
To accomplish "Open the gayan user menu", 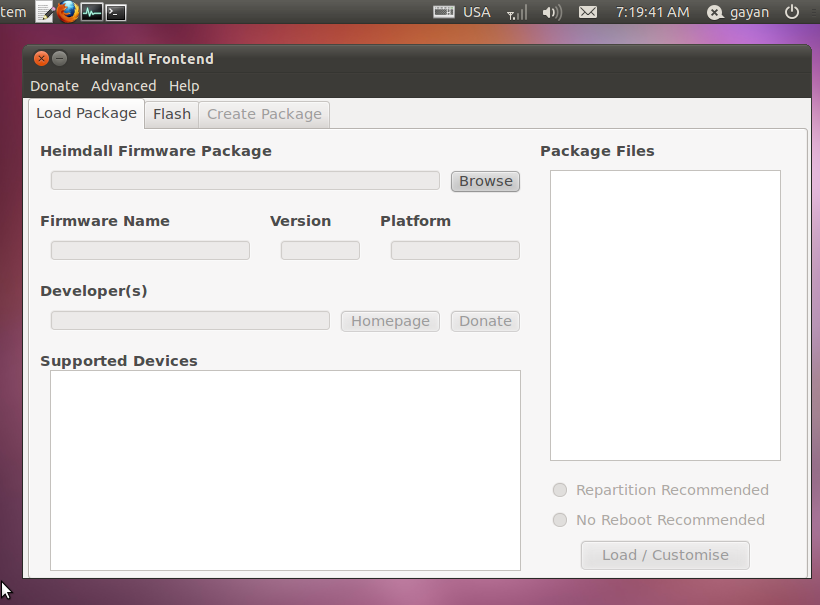I will 738,12.
